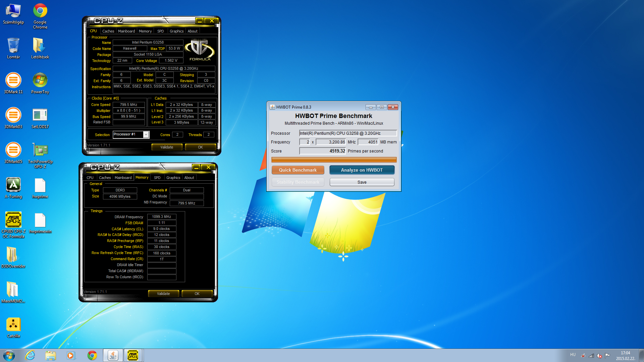This screenshot has height=362, width=644.
Task: Open the Action Center flag tray icon
Action: click(607, 356)
